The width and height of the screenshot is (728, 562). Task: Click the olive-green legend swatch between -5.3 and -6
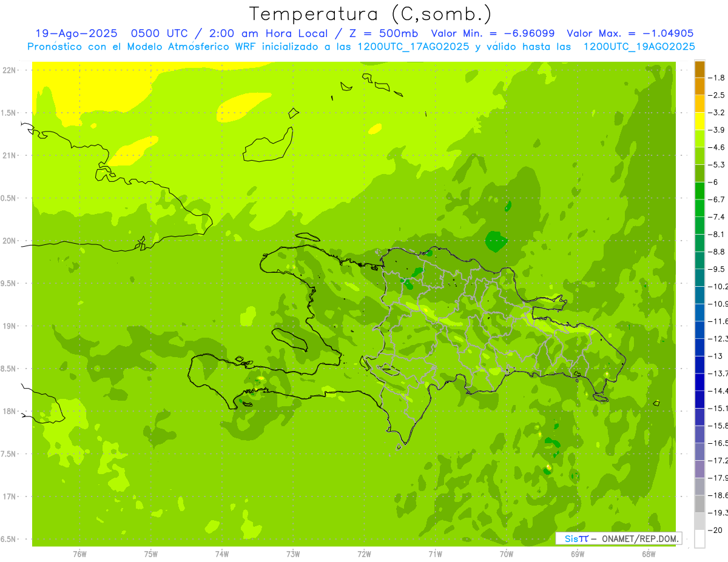(699, 173)
